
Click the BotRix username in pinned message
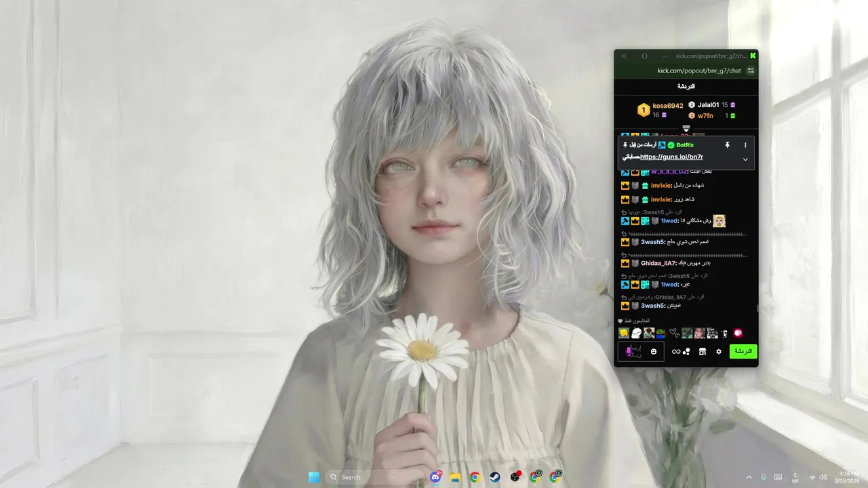tap(685, 145)
